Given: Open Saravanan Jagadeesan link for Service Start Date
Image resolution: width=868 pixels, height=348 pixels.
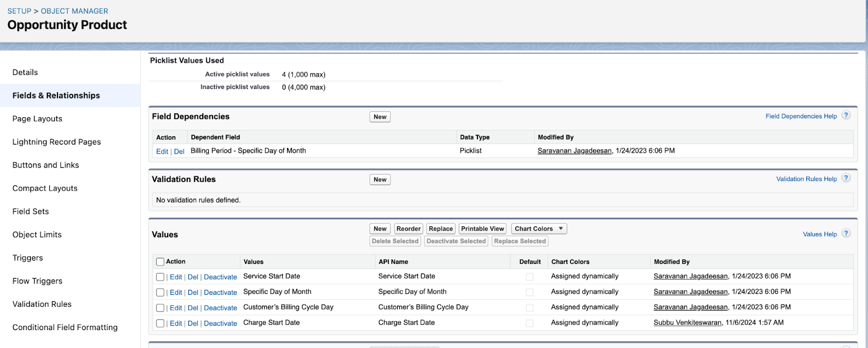Looking at the screenshot, I should tap(691, 276).
